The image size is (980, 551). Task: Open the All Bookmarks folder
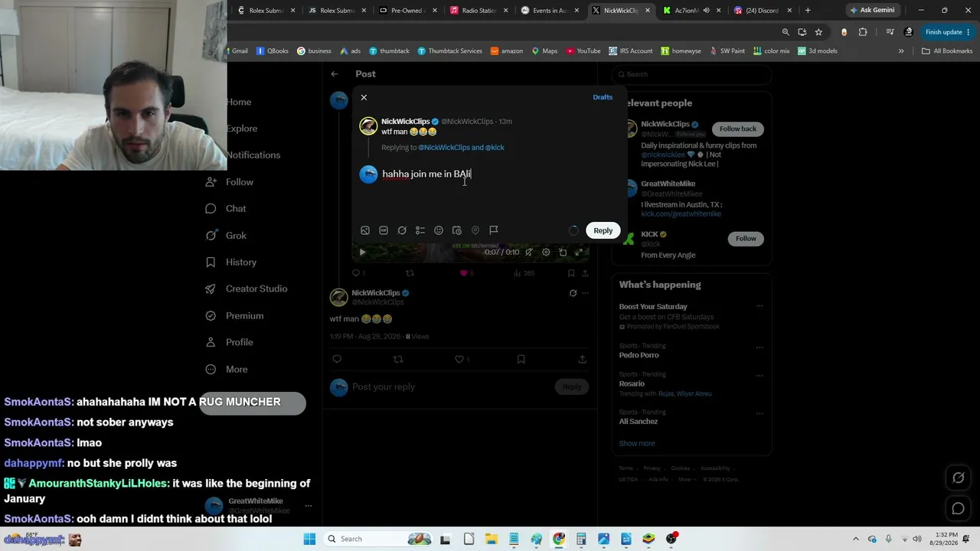(947, 51)
